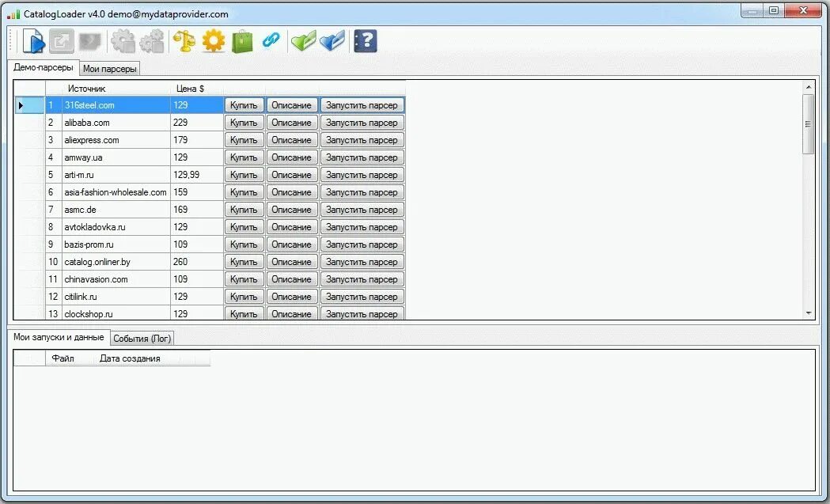Click Запустить парсер for asia-fashion-wholesale.com
830x504 pixels.
pyautogui.click(x=362, y=192)
